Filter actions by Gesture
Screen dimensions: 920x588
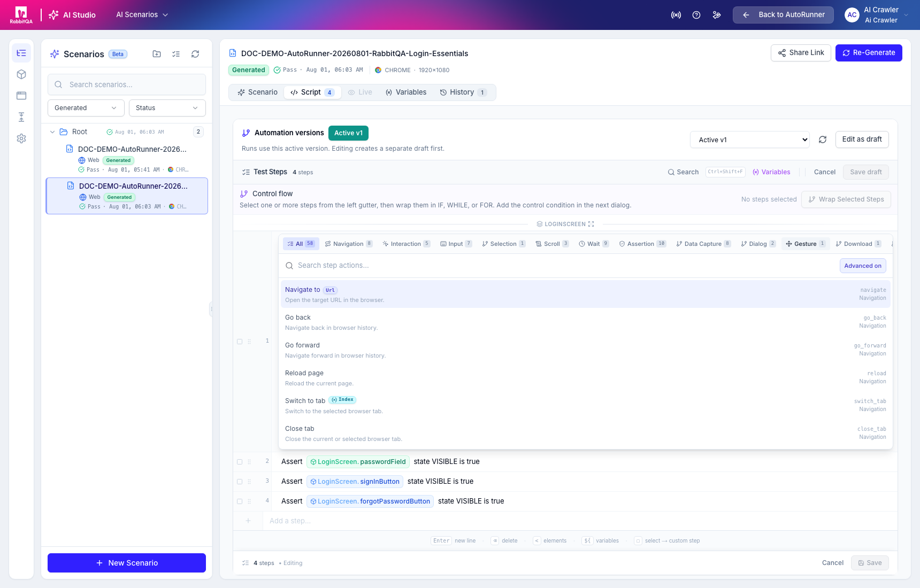click(806, 244)
